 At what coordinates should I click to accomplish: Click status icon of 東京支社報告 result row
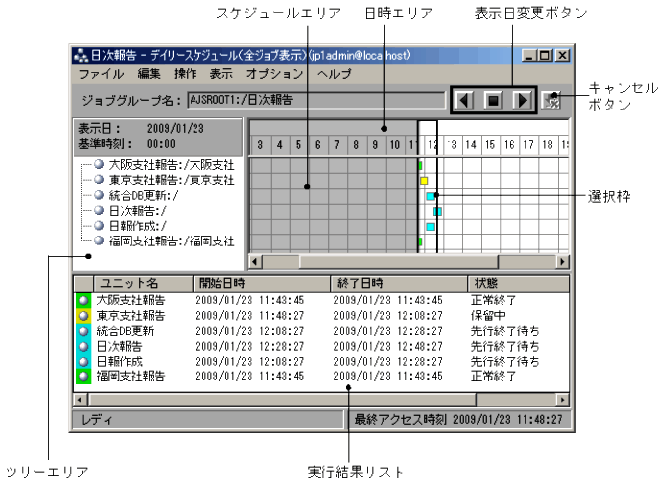[83, 316]
